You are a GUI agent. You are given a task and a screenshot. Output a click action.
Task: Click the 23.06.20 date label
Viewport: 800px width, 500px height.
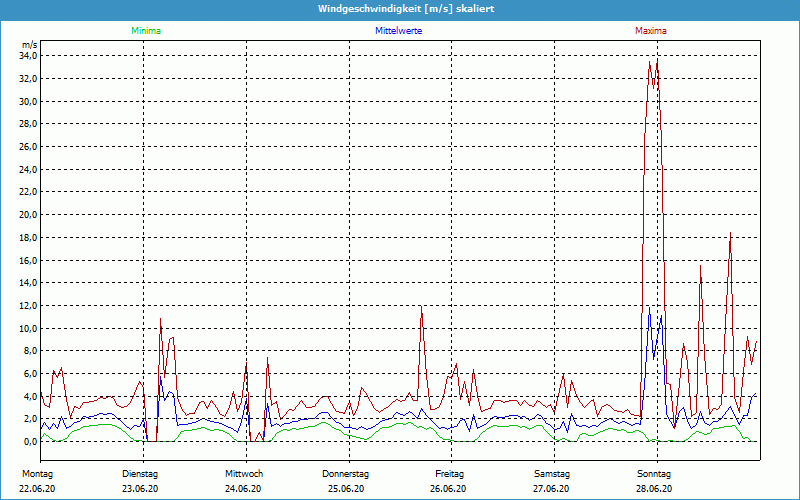click(x=140, y=489)
